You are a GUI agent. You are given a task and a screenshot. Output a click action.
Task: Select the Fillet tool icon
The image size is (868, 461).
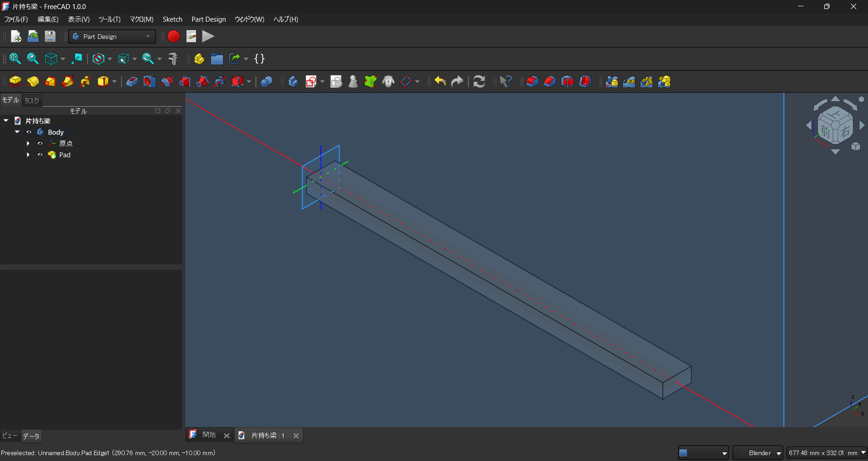pyautogui.click(x=532, y=82)
